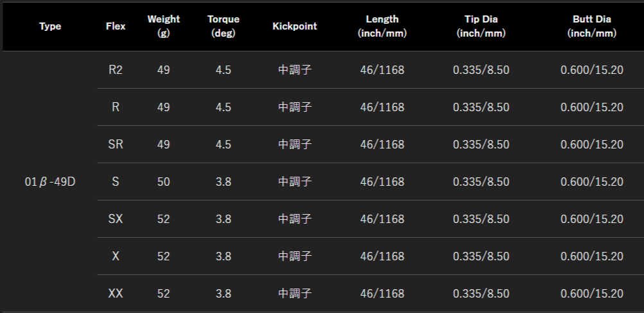Screen dimensions: 644x313
Task: Click the Type column header
Action: tap(50, 26)
